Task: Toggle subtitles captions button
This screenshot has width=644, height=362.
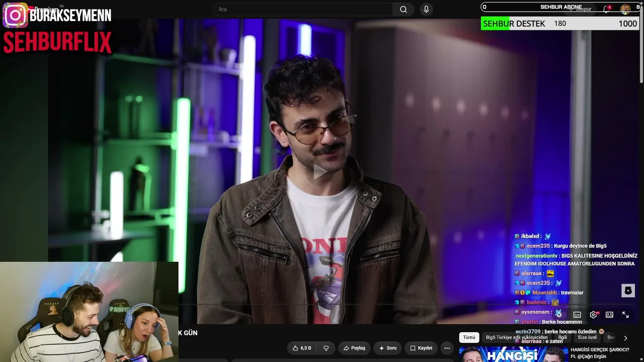Action: point(577,315)
